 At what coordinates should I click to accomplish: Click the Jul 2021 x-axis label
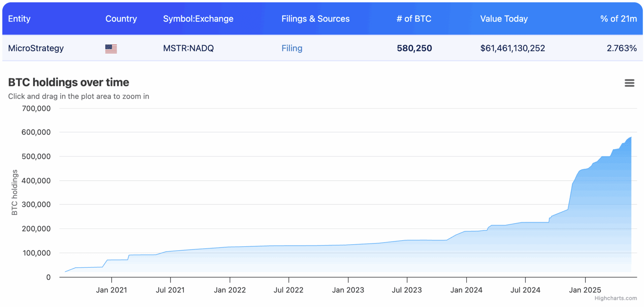coord(170,290)
